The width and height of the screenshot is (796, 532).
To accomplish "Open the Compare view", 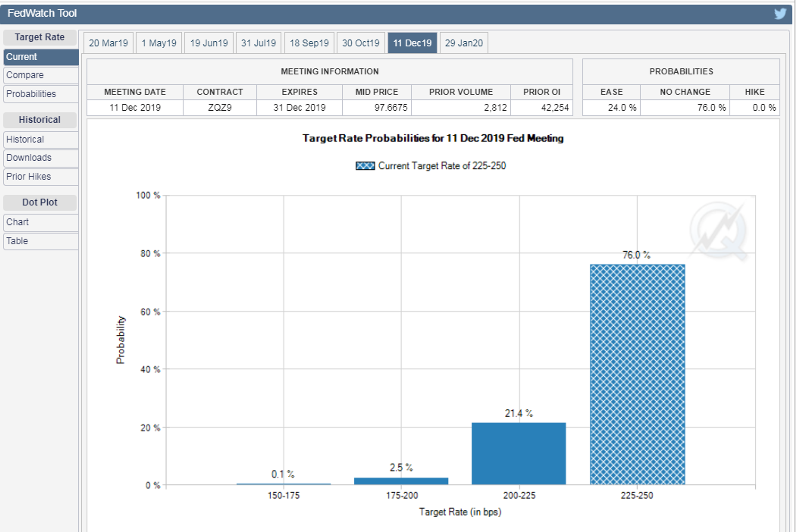I will tap(41, 75).
